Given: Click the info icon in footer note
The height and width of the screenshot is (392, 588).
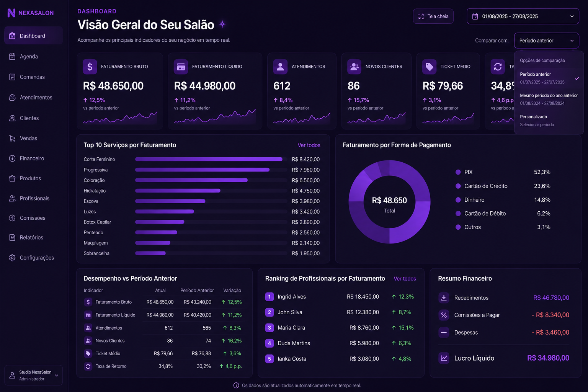Looking at the screenshot, I should pos(236,385).
